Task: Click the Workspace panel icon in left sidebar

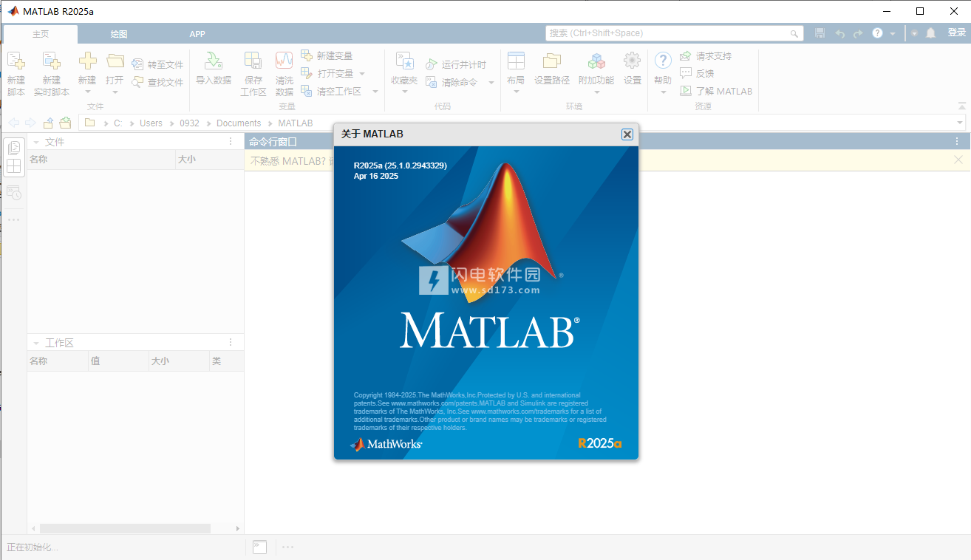Action: point(14,166)
